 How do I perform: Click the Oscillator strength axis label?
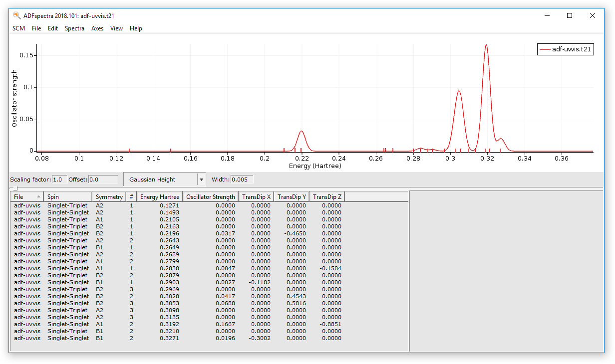coord(14,98)
